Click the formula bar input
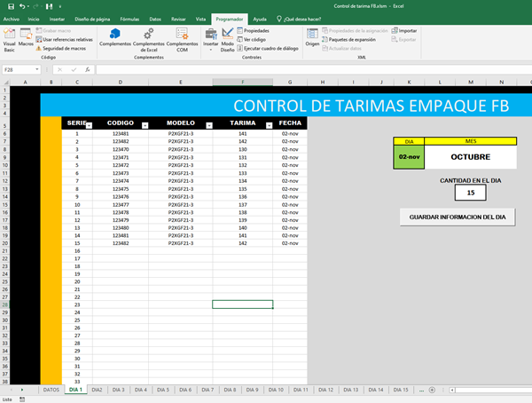532x403 pixels. coord(314,69)
